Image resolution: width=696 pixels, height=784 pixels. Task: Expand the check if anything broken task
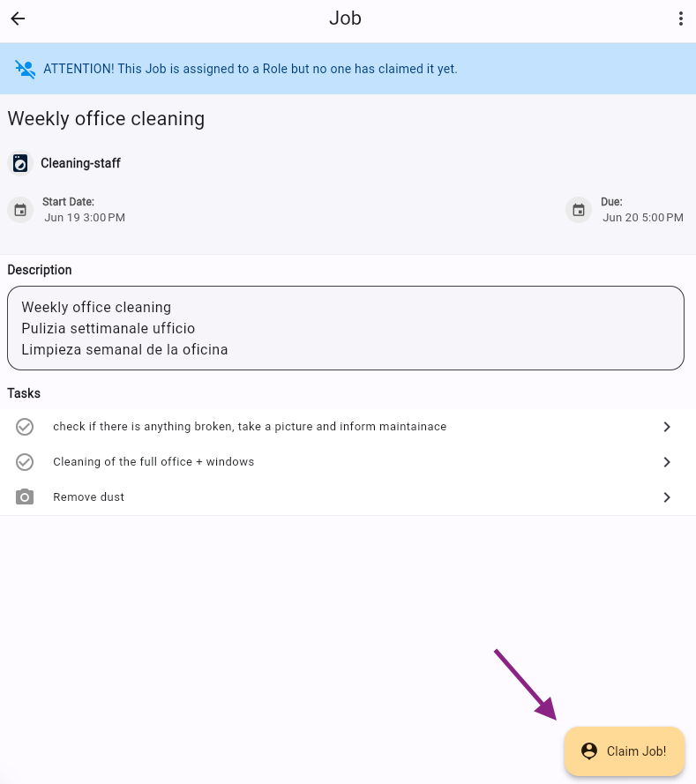pyautogui.click(x=667, y=427)
